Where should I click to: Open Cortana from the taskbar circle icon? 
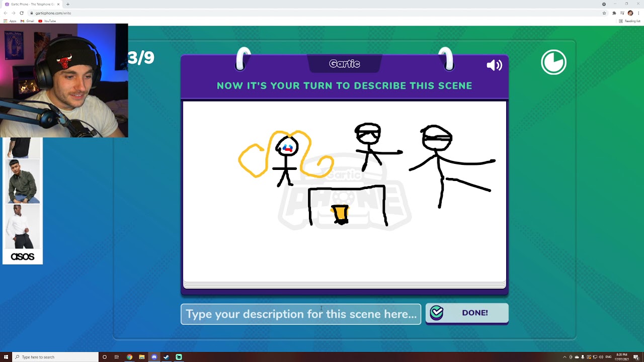105,357
